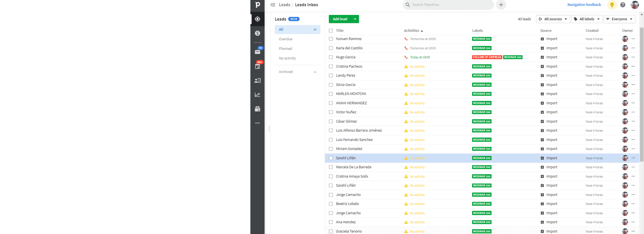Open more options for Yunuen Ramirez
The width and height of the screenshot is (644, 234).
[633, 39]
